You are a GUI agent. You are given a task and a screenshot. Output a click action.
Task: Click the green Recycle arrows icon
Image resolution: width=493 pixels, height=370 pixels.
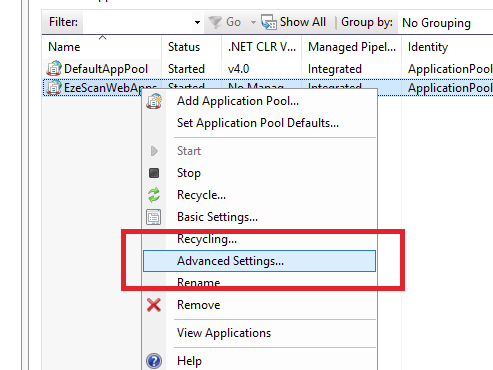click(x=154, y=195)
